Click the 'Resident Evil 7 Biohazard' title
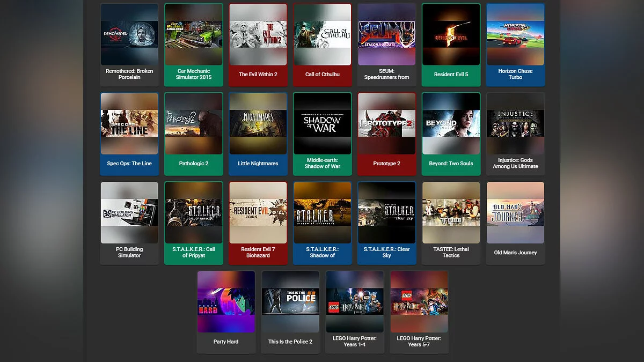Screen dimensions: 644x362 click(258, 252)
